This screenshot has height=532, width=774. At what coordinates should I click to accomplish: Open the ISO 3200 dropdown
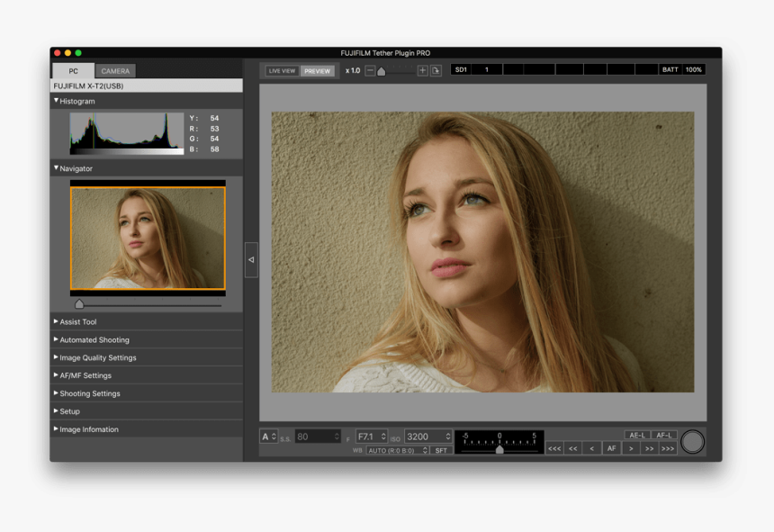click(x=427, y=437)
